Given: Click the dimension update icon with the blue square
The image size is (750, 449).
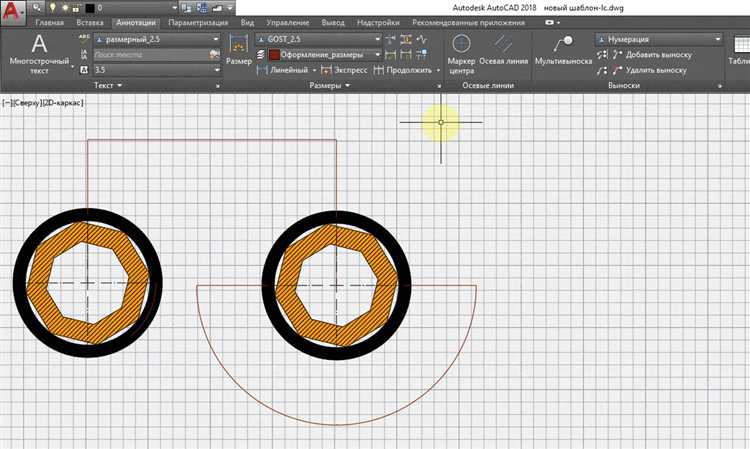Looking at the screenshot, I should (421, 55).
